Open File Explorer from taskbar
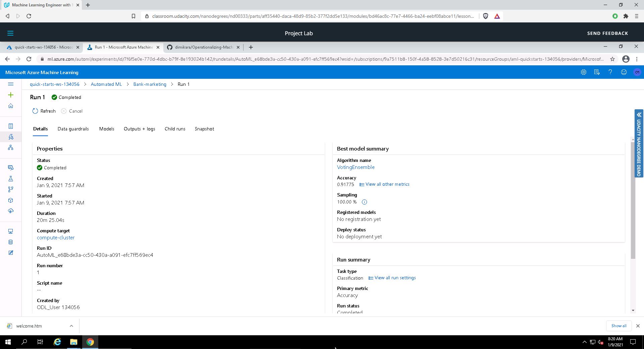644x349 pixels. coord(73,342)
